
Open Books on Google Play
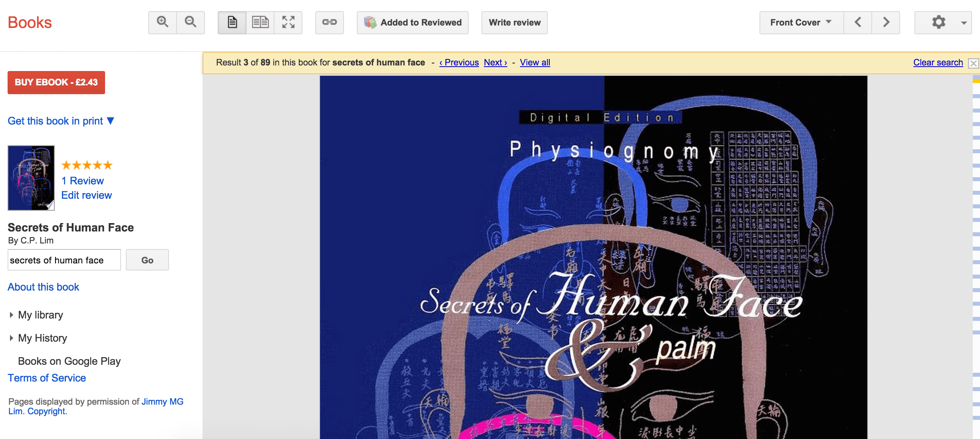(69, 361)
